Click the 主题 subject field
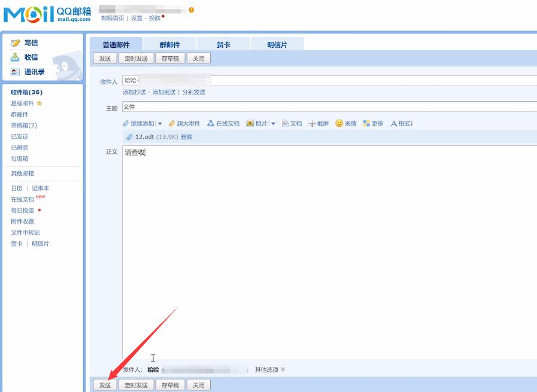The image size is (537, 392). pos(329,107)
